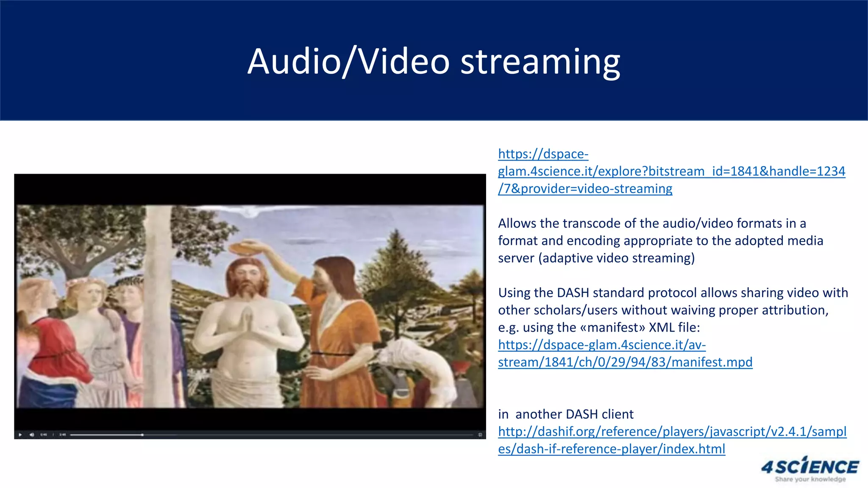Click the video elapsed time readout
Screen dimensions: 868x488
pos(44,435)
